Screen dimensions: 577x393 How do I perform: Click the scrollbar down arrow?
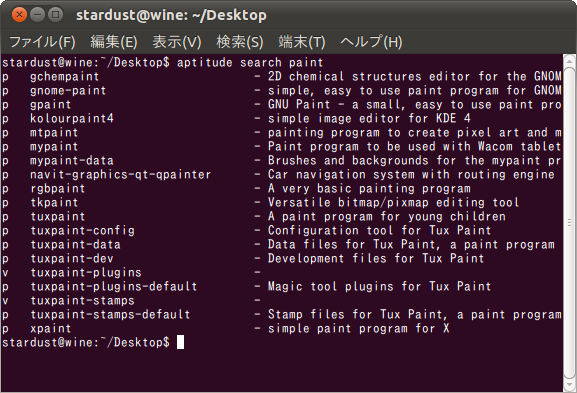click(570, 385)
